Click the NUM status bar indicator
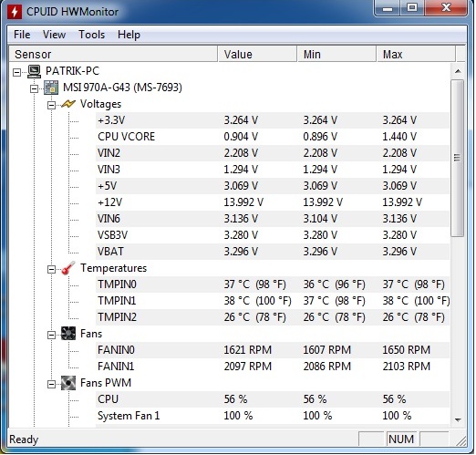Viewport: 476px width, 455px height. click(x=401, y=439)
